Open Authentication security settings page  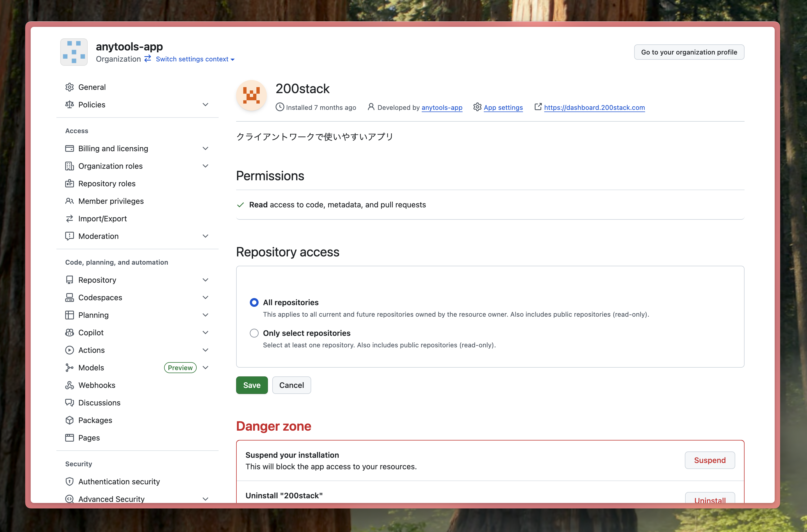point(119,481)
